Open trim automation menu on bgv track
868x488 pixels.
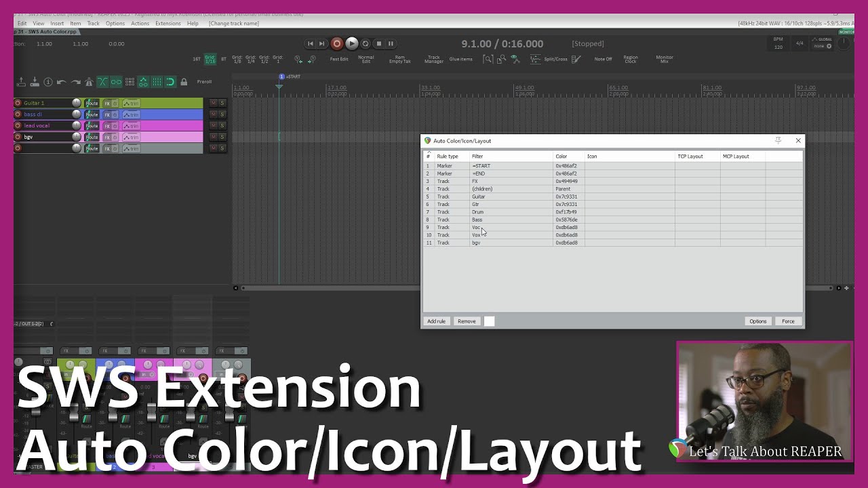click(131, 137)
